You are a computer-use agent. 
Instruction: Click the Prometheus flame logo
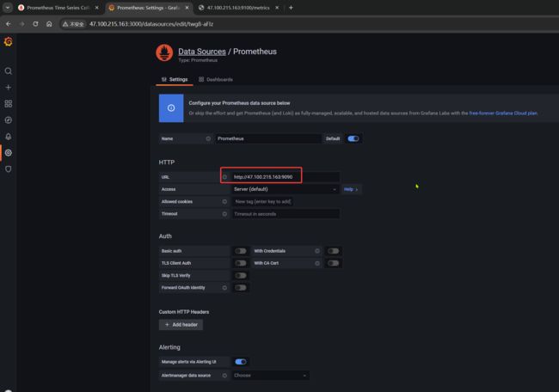[x=164, y=52]
